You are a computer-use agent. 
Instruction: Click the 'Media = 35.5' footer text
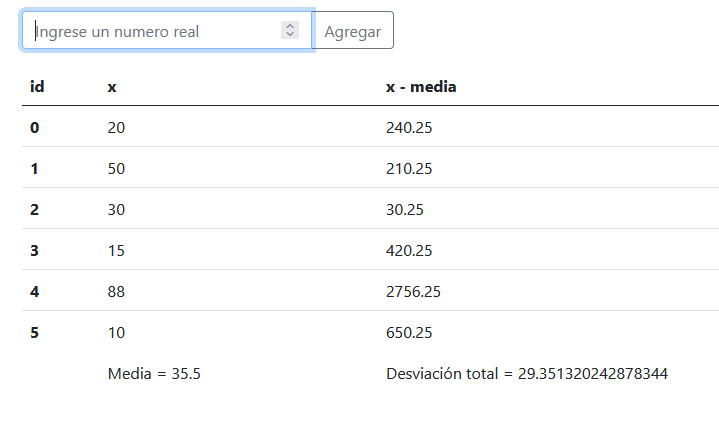[154, 374]
